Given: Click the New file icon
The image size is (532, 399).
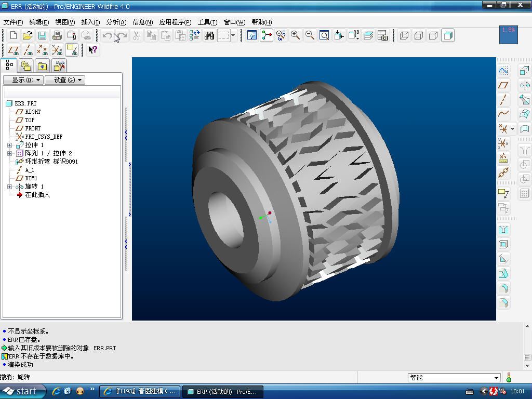Looking at the screenshot, I should (x=13, y=35).
